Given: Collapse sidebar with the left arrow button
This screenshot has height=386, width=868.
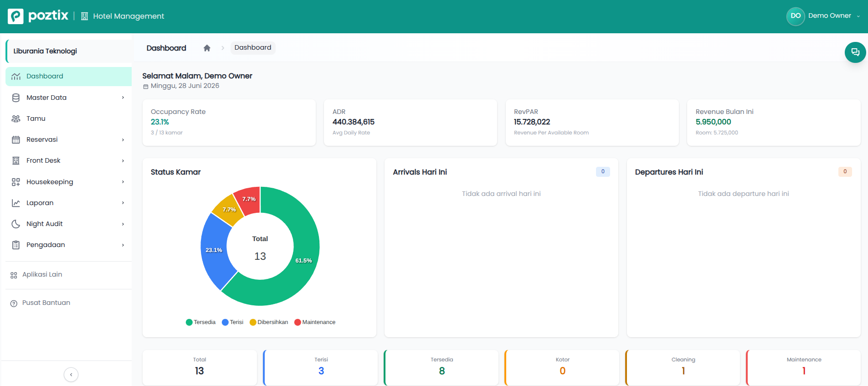Looking at the screenshot, I should pos(71,375).
